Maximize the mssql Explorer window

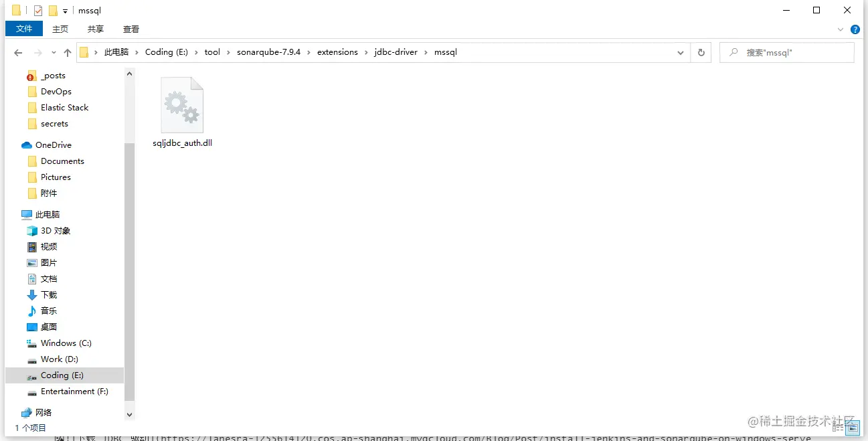816,10
